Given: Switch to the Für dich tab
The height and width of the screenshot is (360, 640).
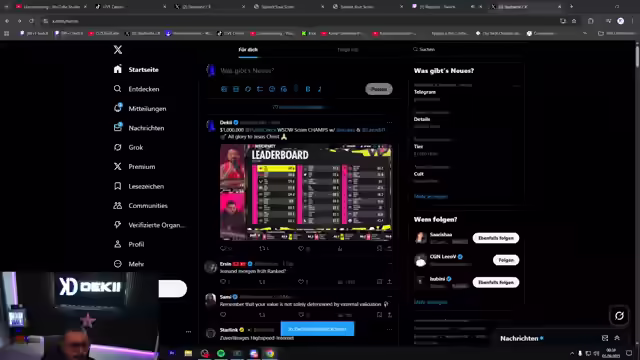Looking at the screenshot, I should [x=248, y=50].
